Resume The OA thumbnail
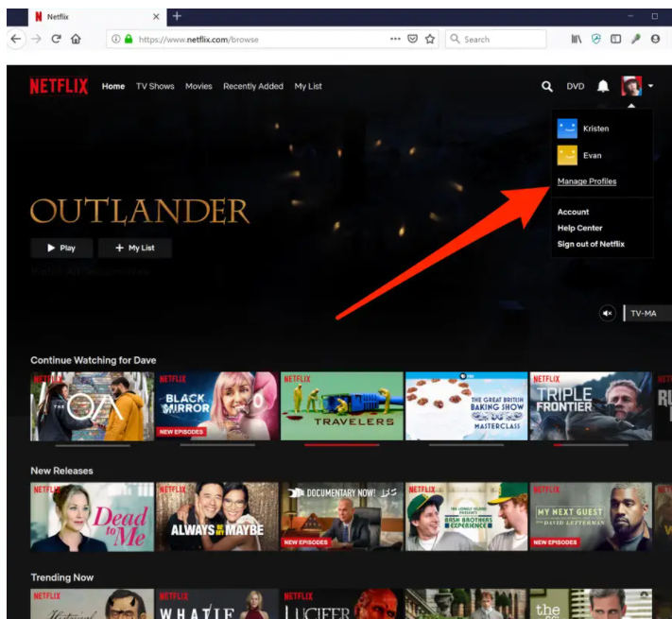Viewport: 672px width, 619px height. pyautogui.click(x=92, y=406)
